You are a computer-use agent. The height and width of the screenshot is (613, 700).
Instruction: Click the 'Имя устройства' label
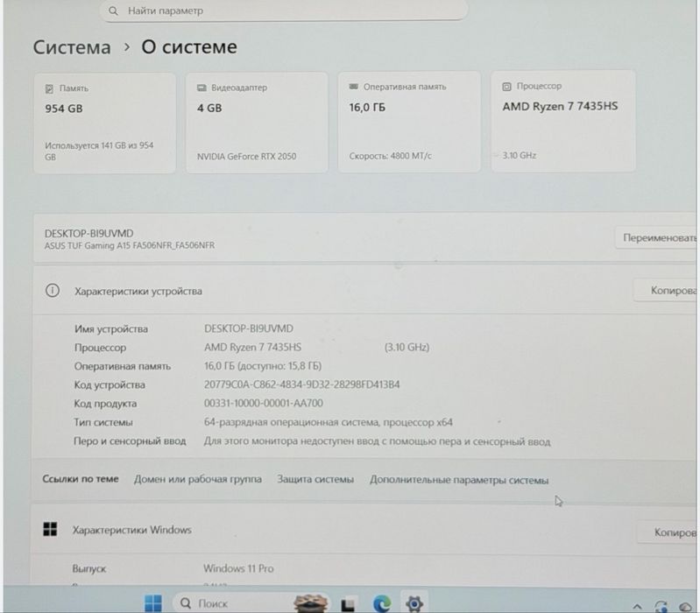click(111, 328)
